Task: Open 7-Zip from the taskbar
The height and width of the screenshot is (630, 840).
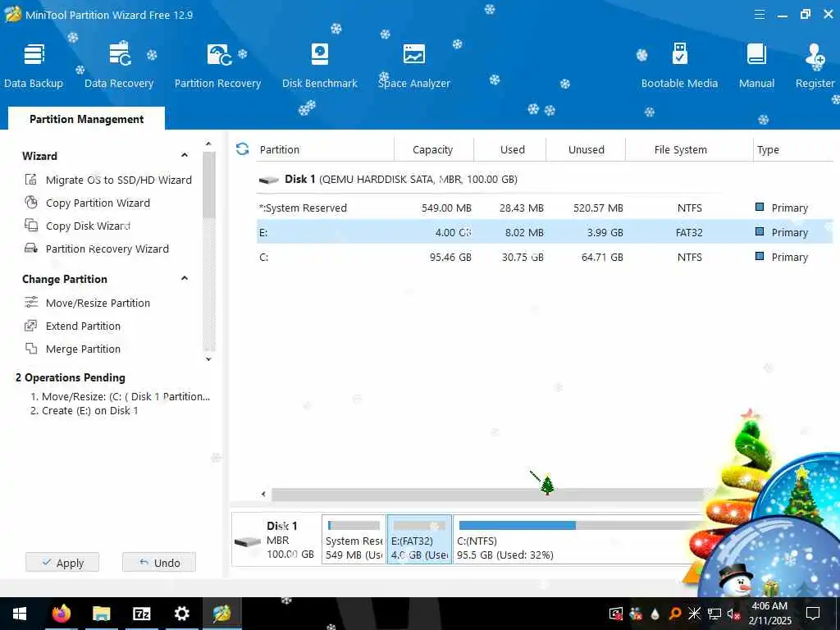Action: (x=141, y=614)
